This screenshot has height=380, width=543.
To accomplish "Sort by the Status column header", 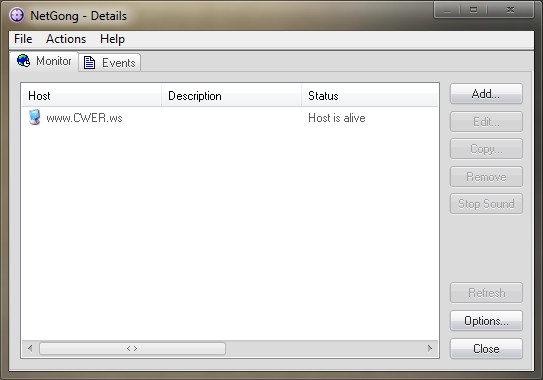I will pos(370,96).
